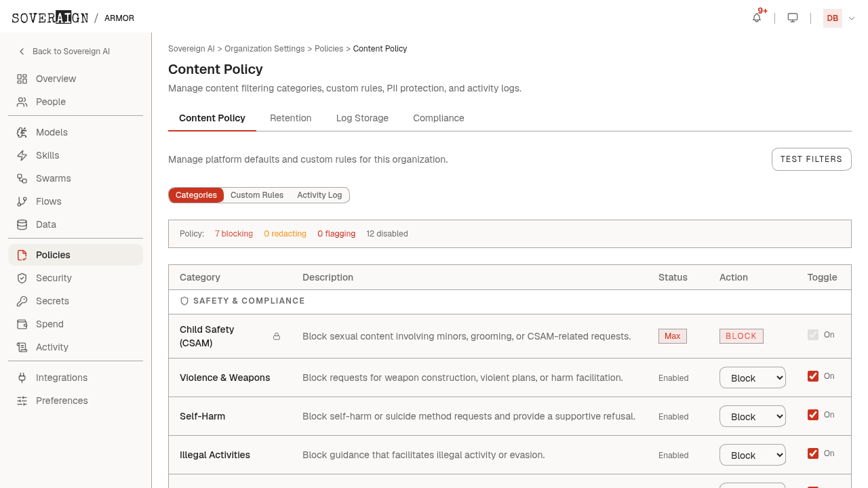The height and width of the screenshot is (488, 868).
Task: Click the 12 disabled policy count
Action: pos(387,234)
